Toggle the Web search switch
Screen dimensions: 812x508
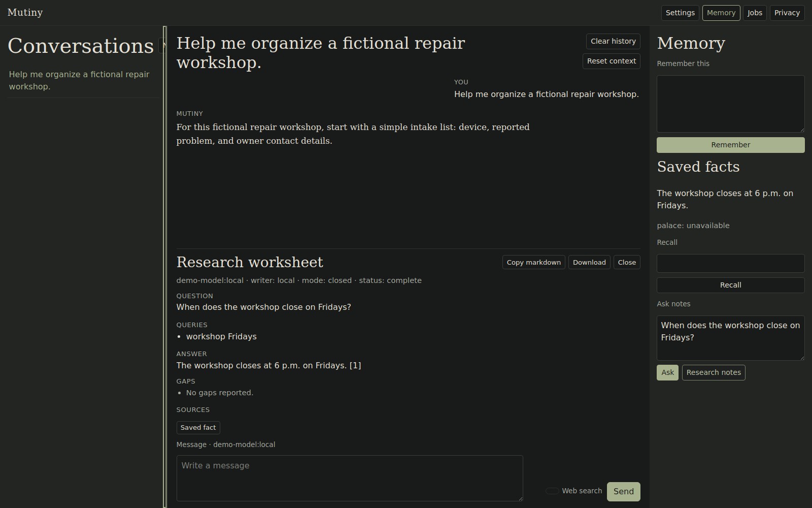(x=552, y=491)
